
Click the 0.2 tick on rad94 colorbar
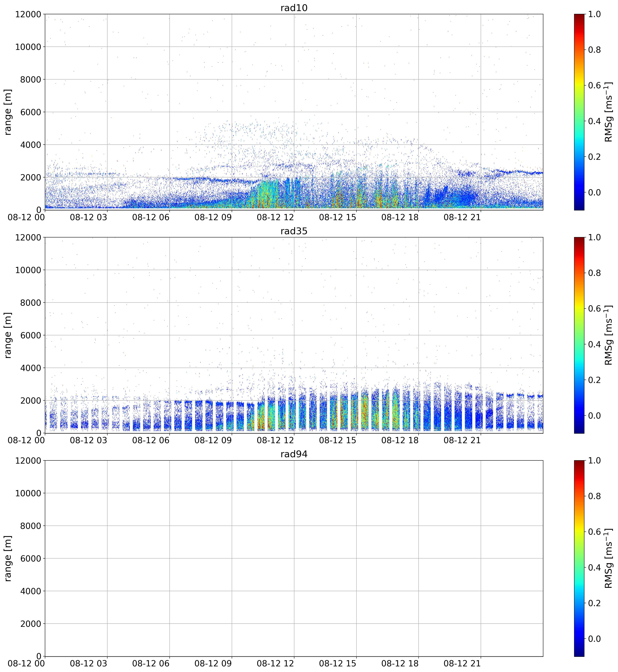[595, 603]
